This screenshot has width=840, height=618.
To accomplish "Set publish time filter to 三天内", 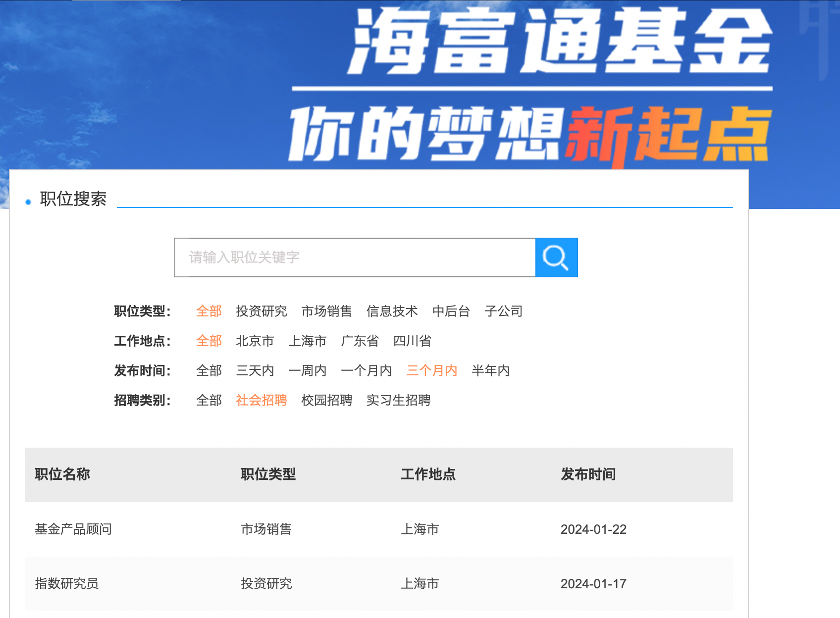I will (x=256, y=370).
